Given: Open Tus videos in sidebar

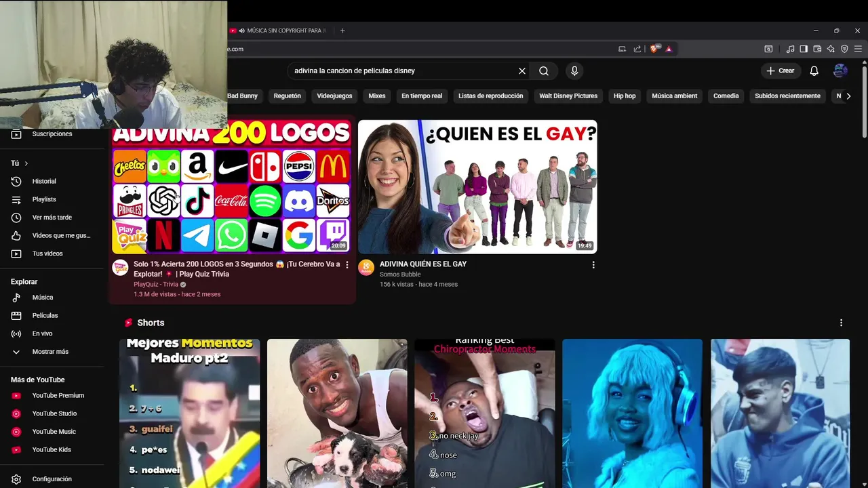Looking at the screenshot, I should (52, 253).
